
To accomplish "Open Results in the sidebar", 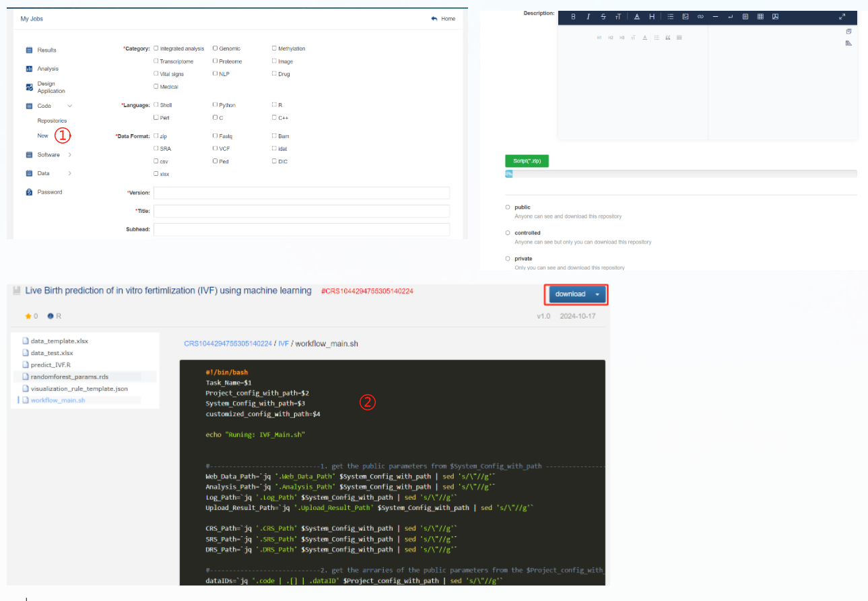I will (x=47, y=51).
